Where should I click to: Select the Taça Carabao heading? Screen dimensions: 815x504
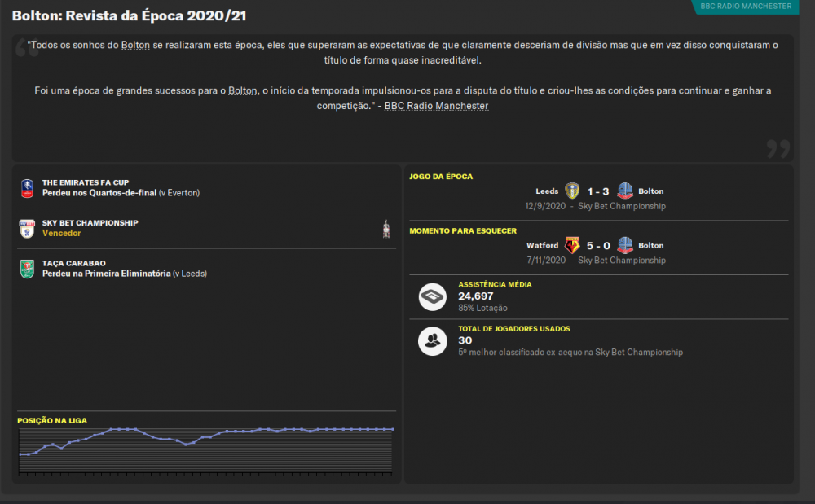(x=74, y=263)
